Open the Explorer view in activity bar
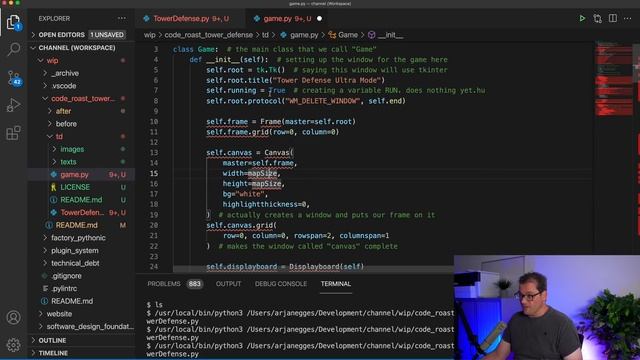The image size is (640, 360). coord(13,22)
